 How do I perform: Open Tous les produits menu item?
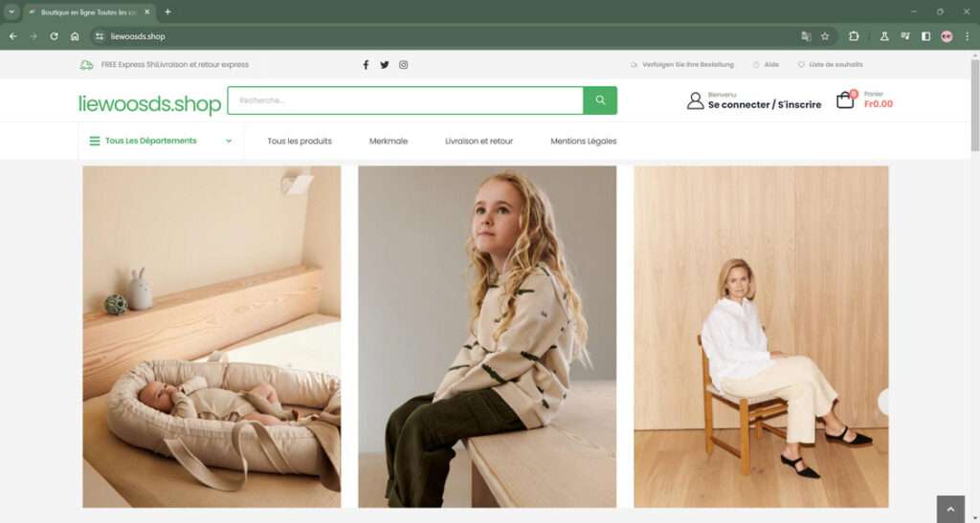click(300, 142)
